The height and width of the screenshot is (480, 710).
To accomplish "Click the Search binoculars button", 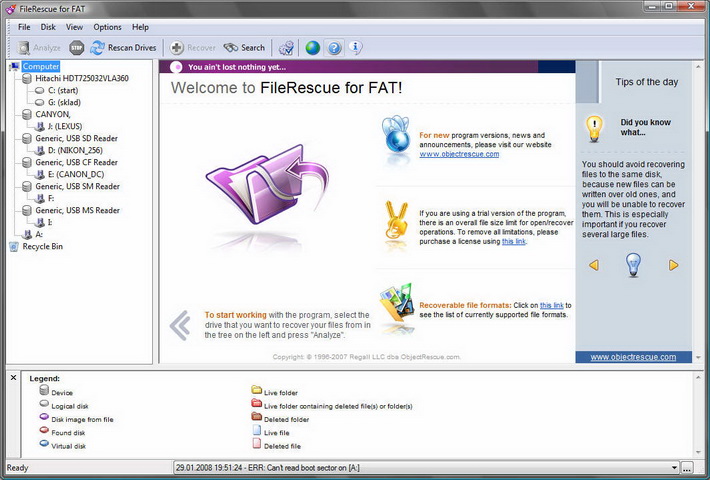I will coord(244,47).
